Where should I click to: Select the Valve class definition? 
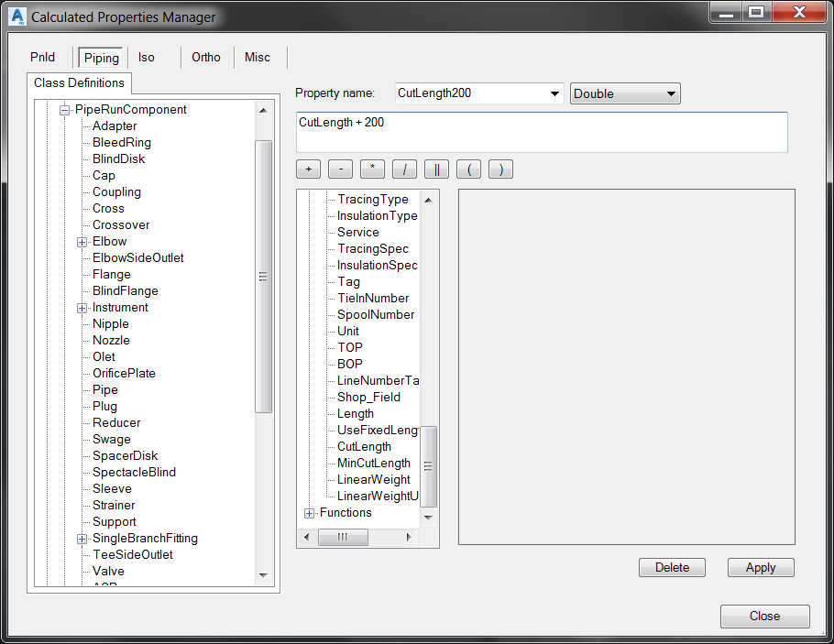pos(108,571)
